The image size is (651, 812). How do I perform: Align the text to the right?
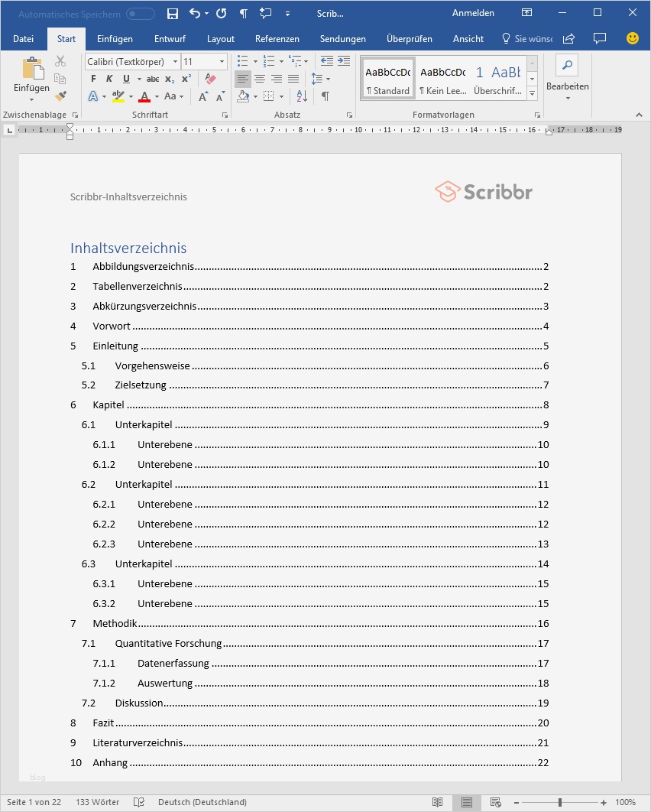(277, 80)
